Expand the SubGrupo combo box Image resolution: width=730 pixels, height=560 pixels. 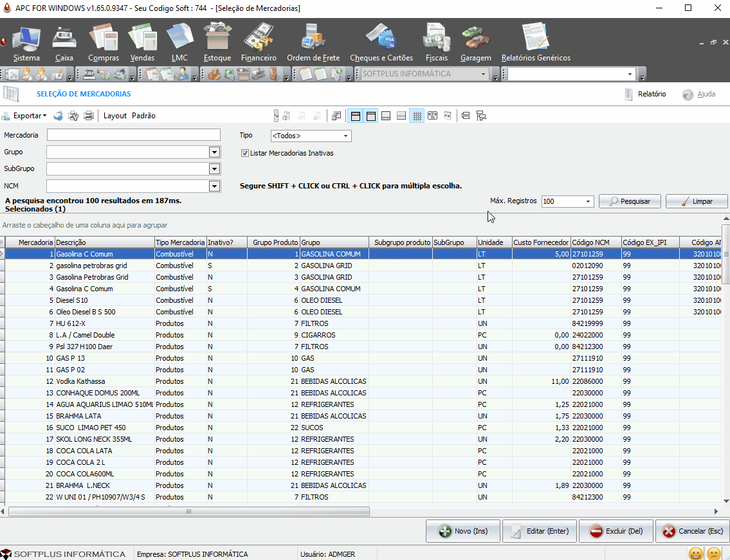(x=214, y=169)
